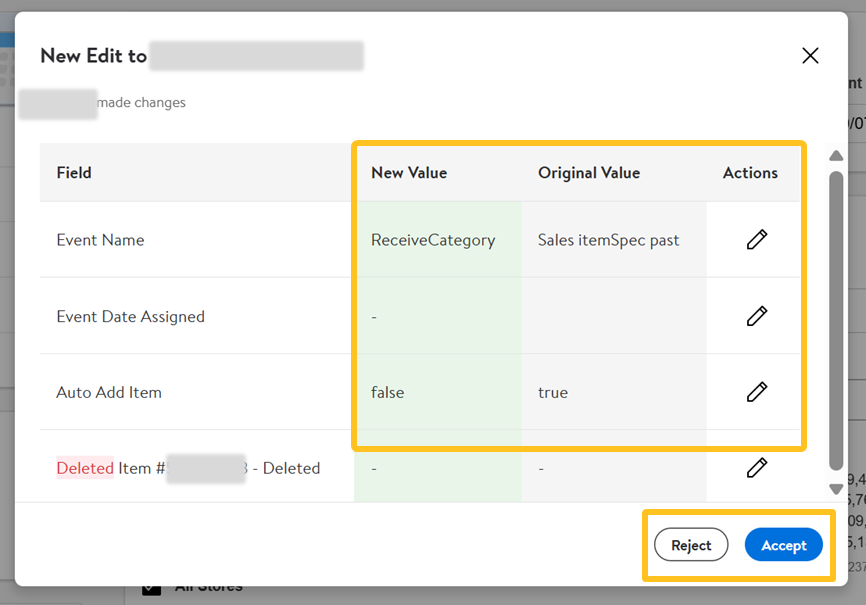Viewport: 866px width, 605px height.
Task: Edit the Event Name row value
Action: [x=757, y=240]
